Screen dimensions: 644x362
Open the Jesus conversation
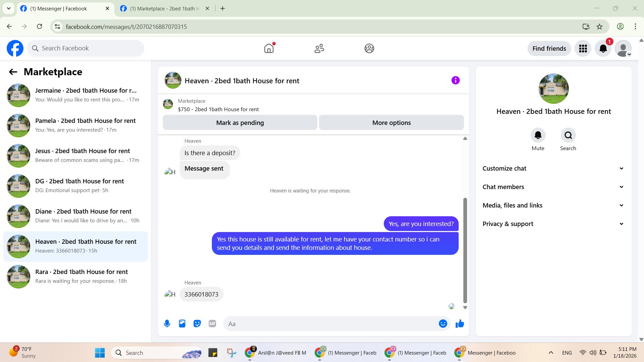click(76, 156)
